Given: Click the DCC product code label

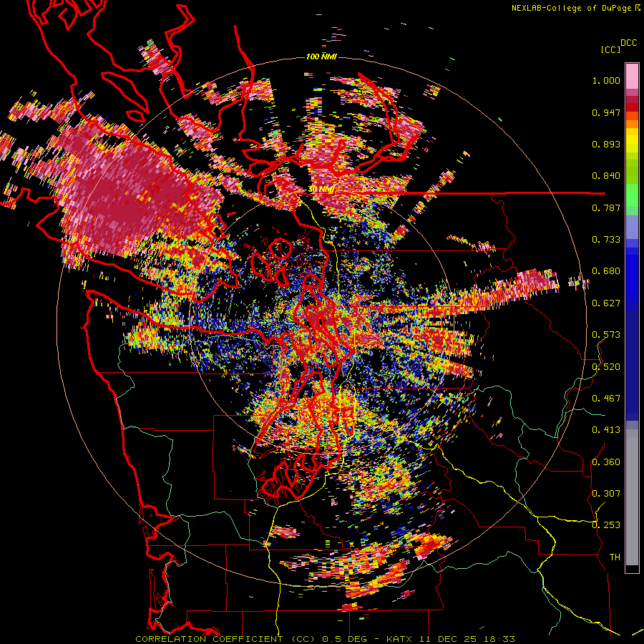Looking at the screenshot, I should pyautogui.click(x=628, y=43).
